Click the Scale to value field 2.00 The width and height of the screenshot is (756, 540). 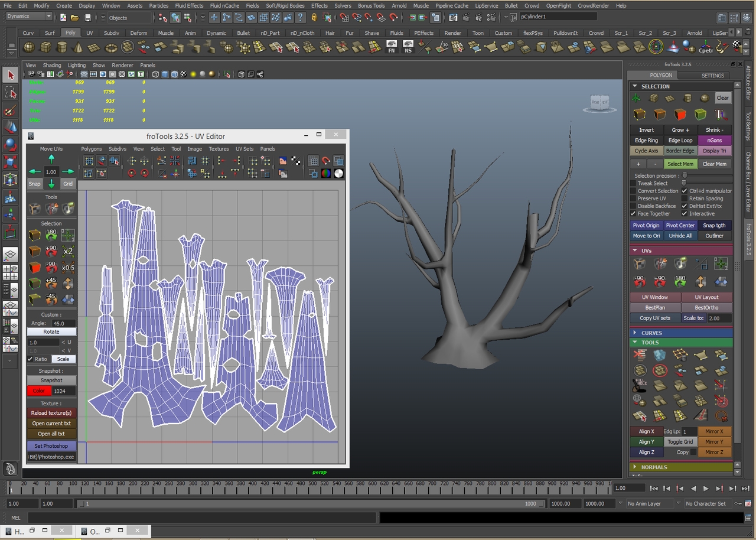click(719, 318)
